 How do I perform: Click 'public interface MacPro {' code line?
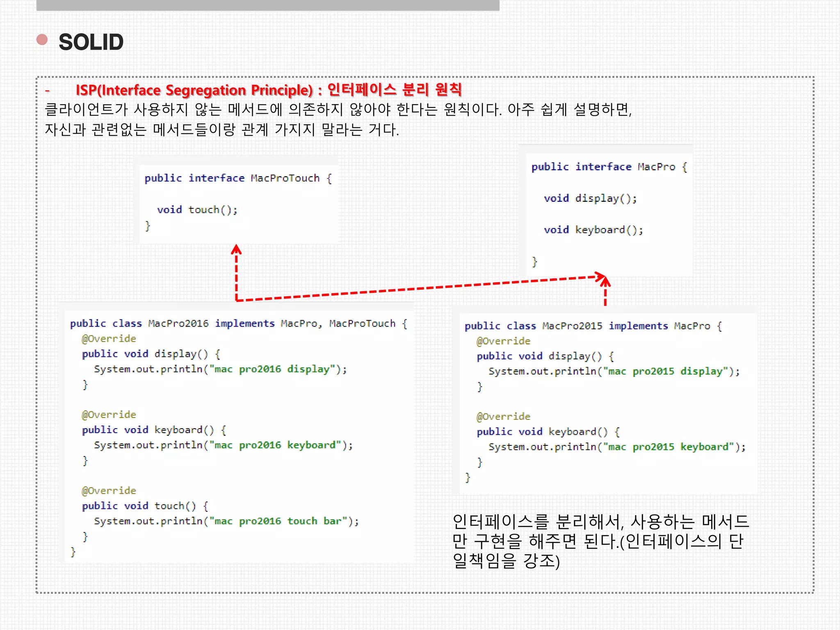tap(609, 167)
